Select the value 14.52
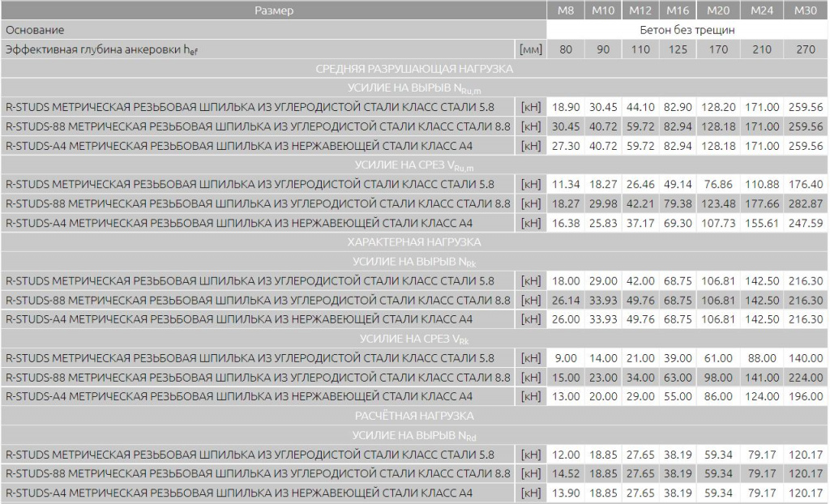This screenshot has height=504, width=830. pyautogui.click(x=565, y=474)
